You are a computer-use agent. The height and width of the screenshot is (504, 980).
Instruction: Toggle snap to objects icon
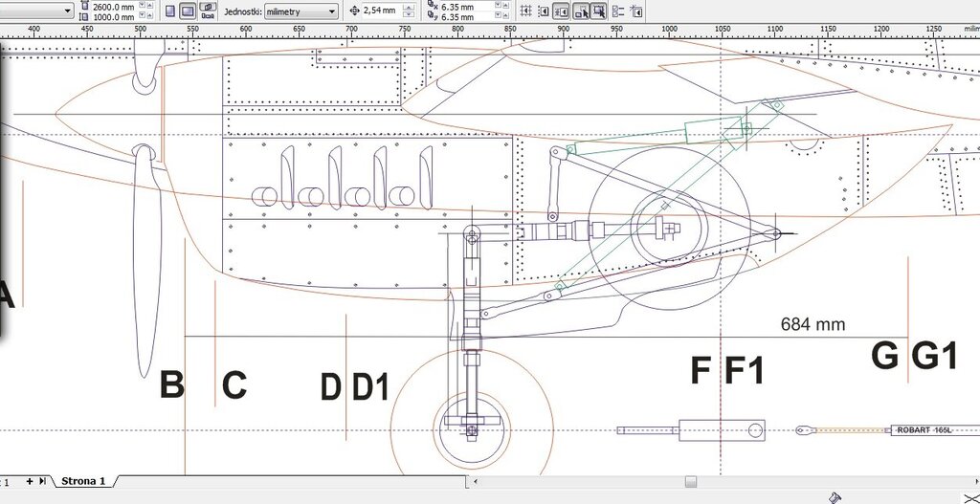pos(561,11)
